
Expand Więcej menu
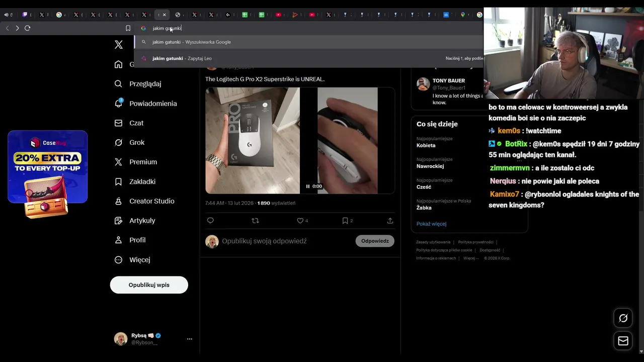point(132,260)
